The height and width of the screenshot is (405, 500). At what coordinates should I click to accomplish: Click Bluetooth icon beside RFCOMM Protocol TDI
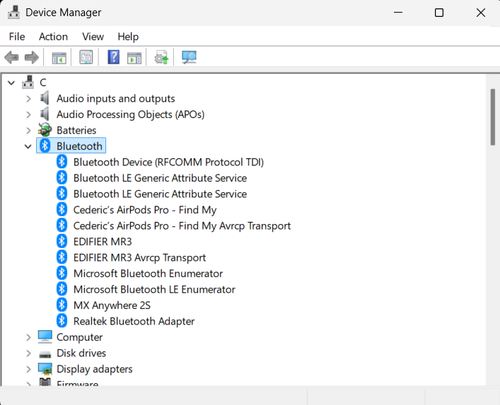click(62, 162)
